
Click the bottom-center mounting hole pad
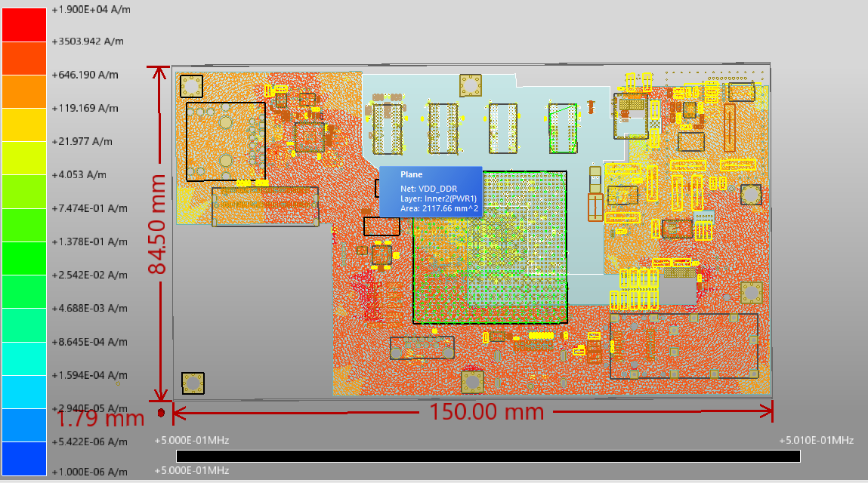point(472,381)
